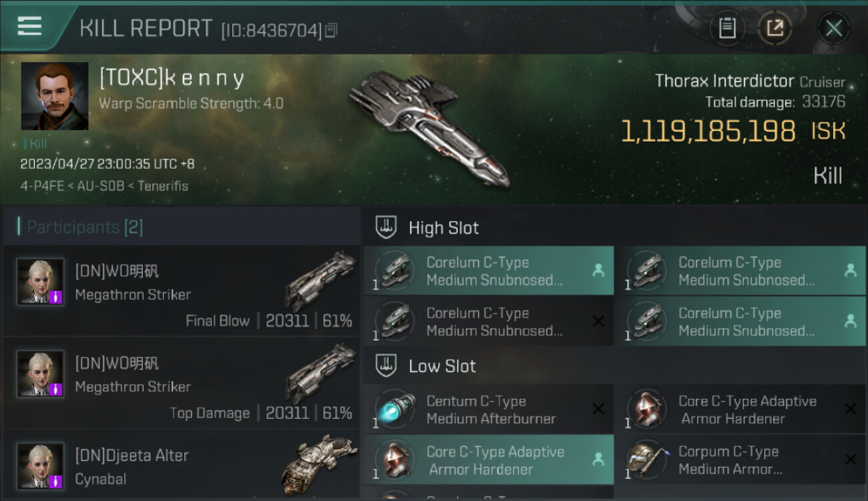The height and width of the screenshot is (501, 868).
Task: Click the share export icon in header
Action: 775,28
